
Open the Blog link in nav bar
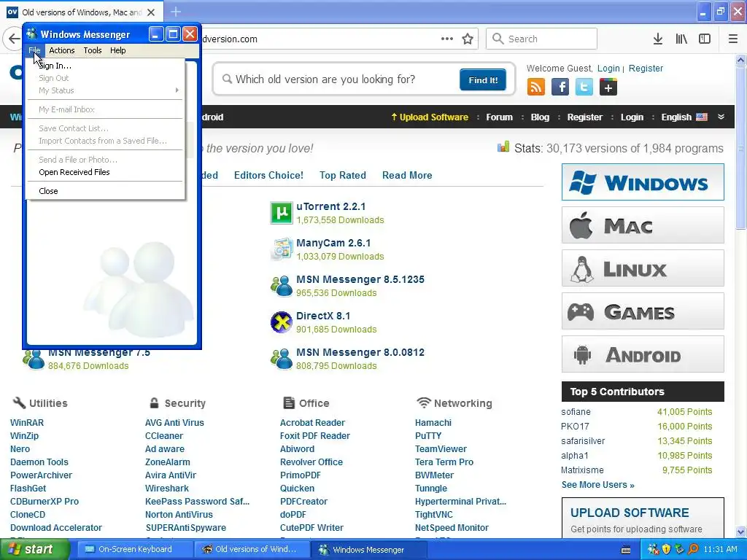pos(540,117)
